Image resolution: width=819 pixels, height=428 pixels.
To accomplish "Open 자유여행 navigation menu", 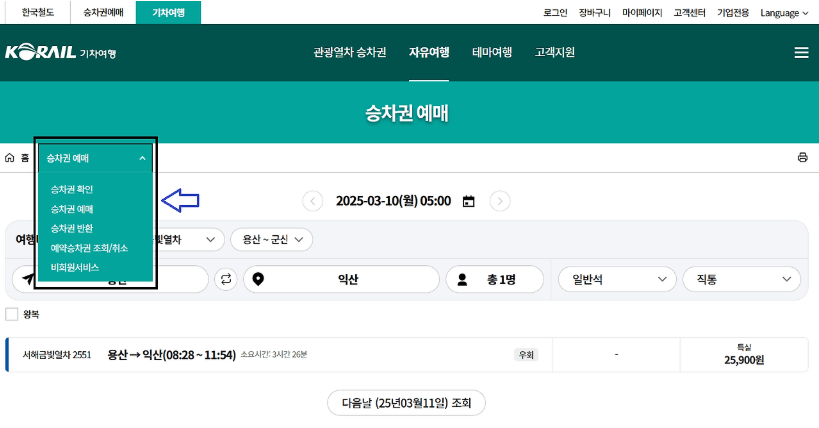I will pos(429,52).
